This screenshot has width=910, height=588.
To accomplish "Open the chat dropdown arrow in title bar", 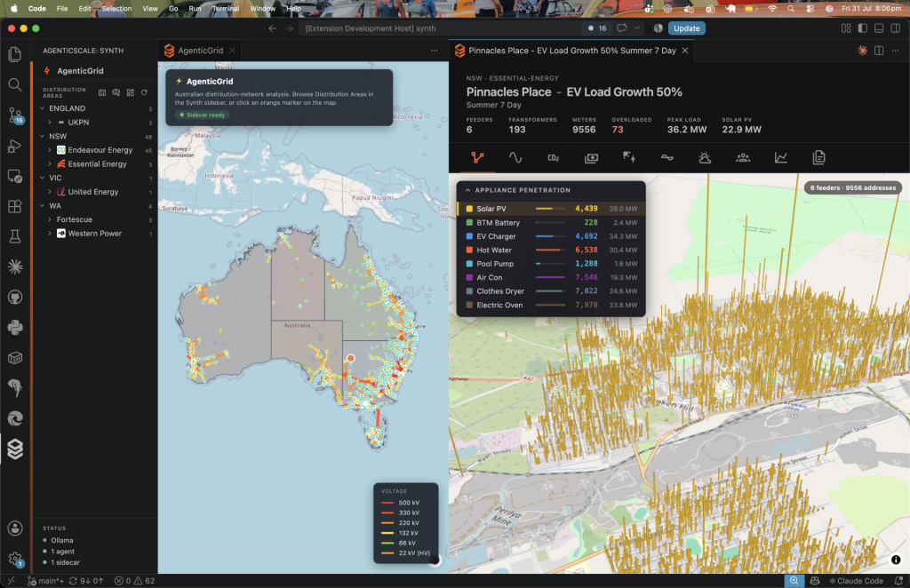I will coord(636,28).
